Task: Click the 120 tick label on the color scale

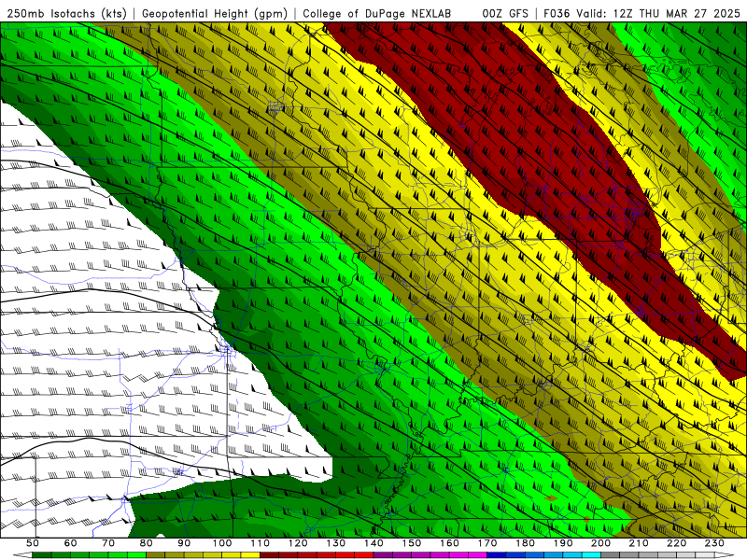Action: [298, 543]
